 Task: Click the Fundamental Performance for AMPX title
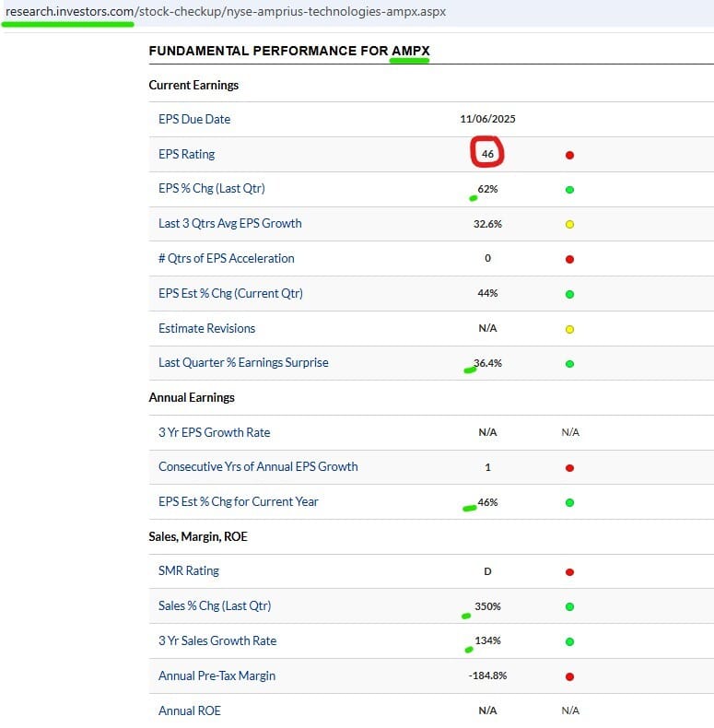coord(289,51)
